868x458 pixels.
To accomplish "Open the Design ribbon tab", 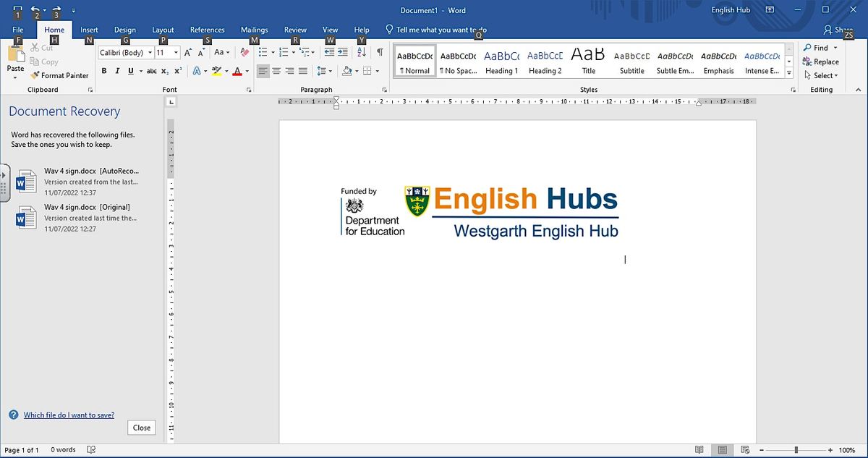I will tap(124, 30).
